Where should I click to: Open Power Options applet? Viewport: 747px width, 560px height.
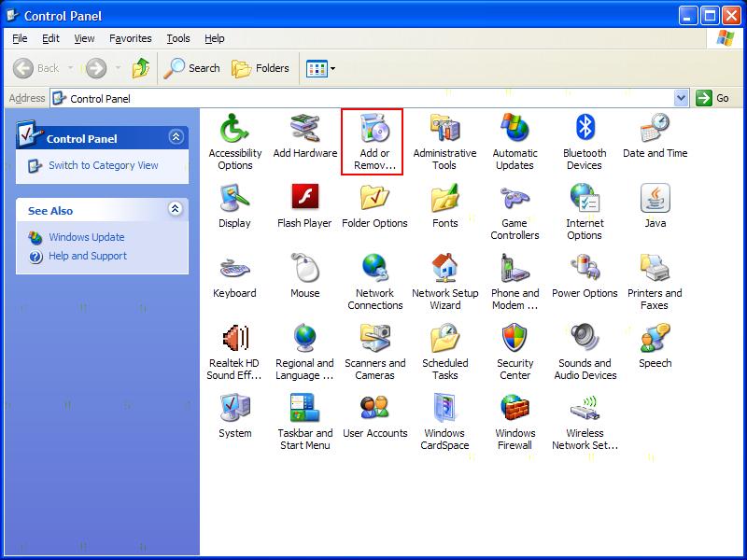pos(585,276)
